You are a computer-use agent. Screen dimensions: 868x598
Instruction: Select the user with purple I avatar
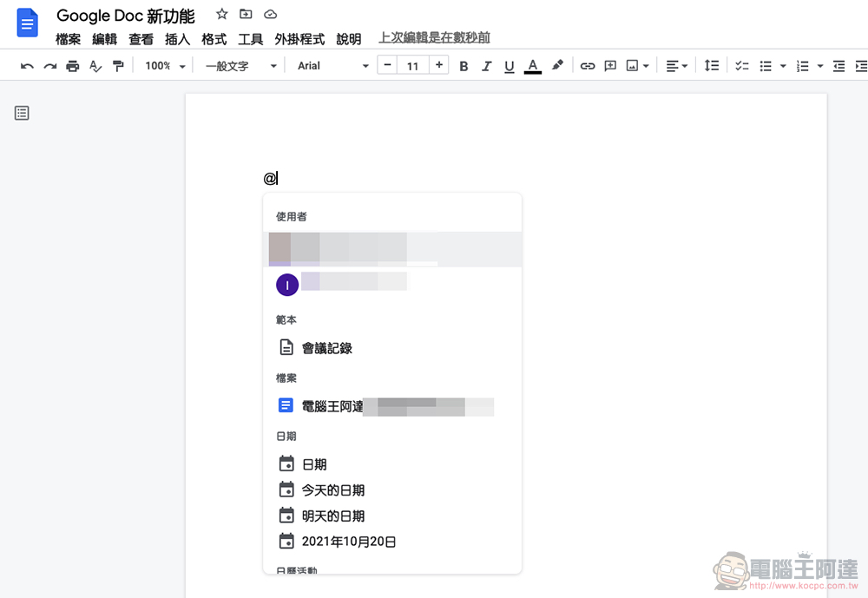[x=392, y=285]
